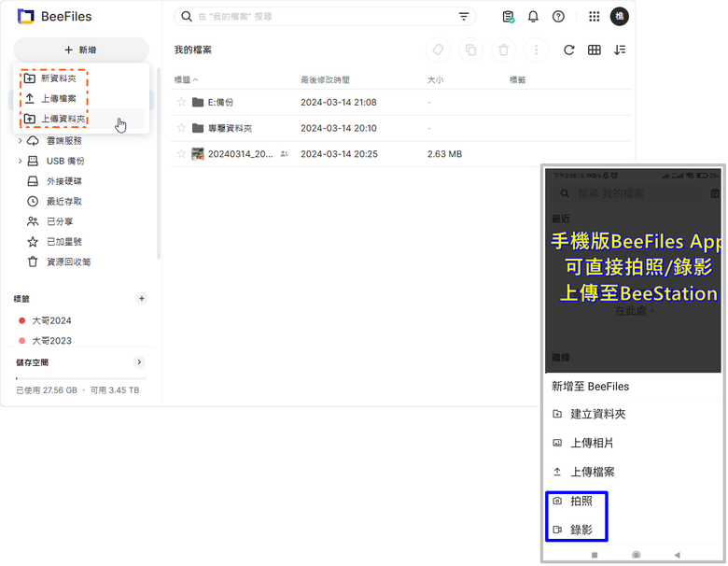Click the sidebar scrollbar
Image resolution: width=728 pixels, height=566 pixels.
pyautogui.click(x=159, y=163)
